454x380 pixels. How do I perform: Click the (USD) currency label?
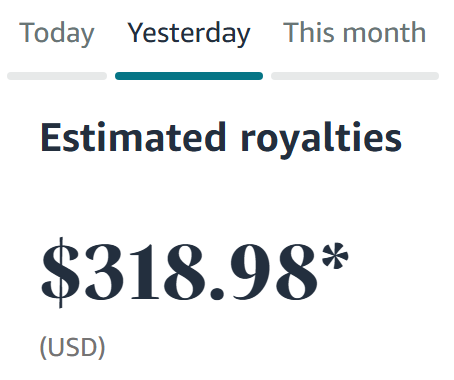(x=73, y=348)
